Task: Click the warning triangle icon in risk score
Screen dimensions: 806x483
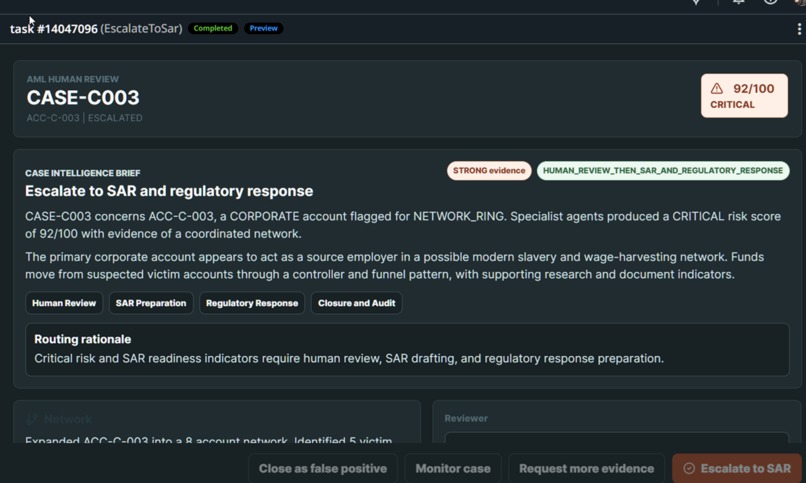Action: 717,88
